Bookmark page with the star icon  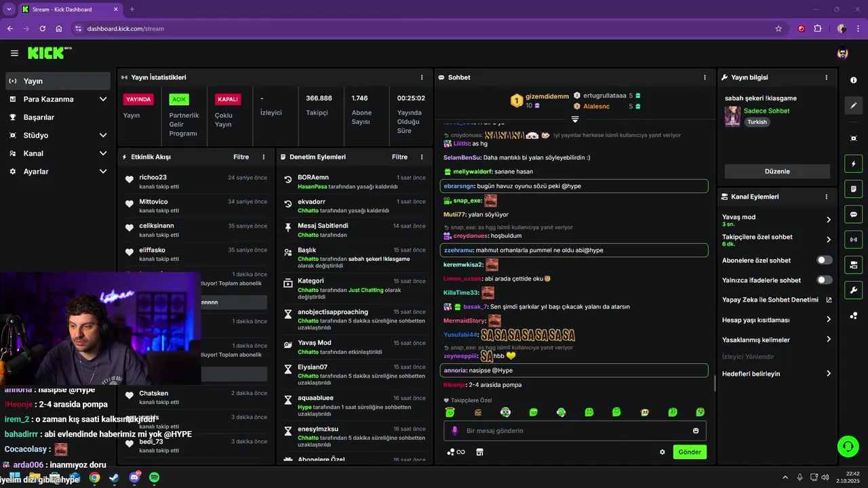(778, 28)
